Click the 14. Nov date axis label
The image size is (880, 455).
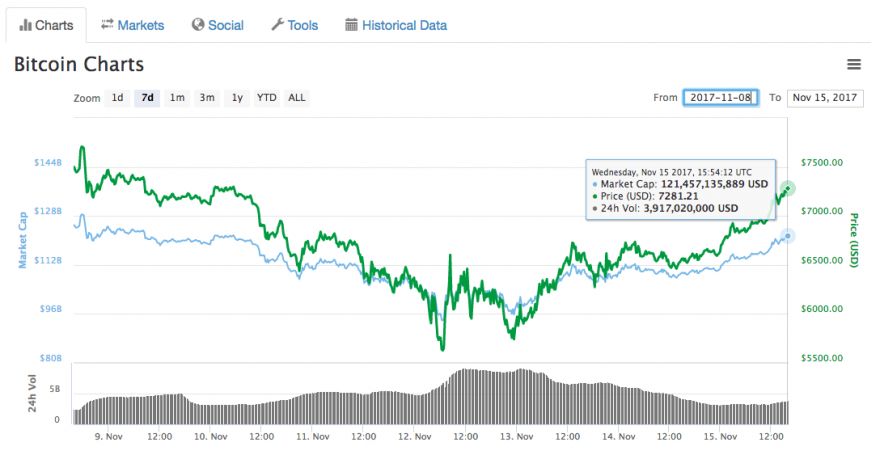point(618,436)
